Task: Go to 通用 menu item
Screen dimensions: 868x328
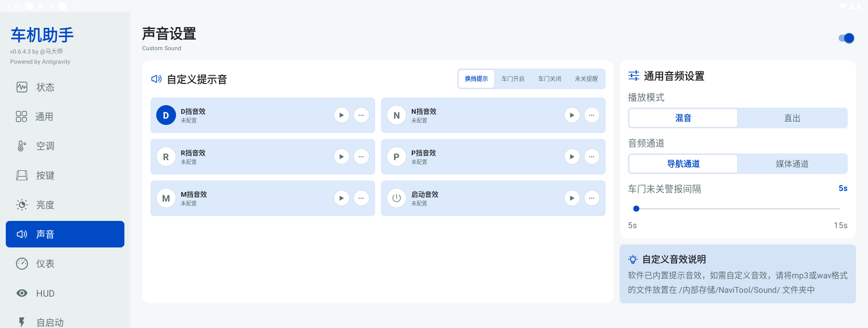Action: pos(65,117)
